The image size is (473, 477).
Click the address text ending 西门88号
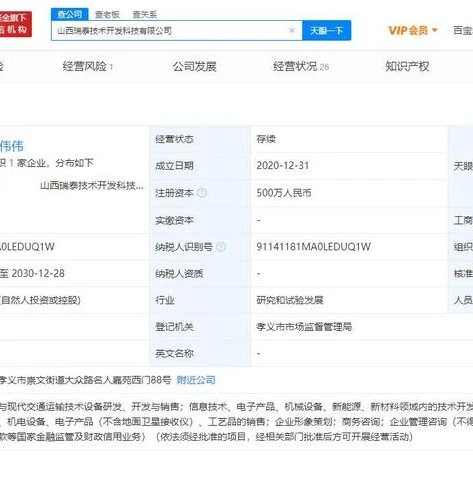coord(85,380)
